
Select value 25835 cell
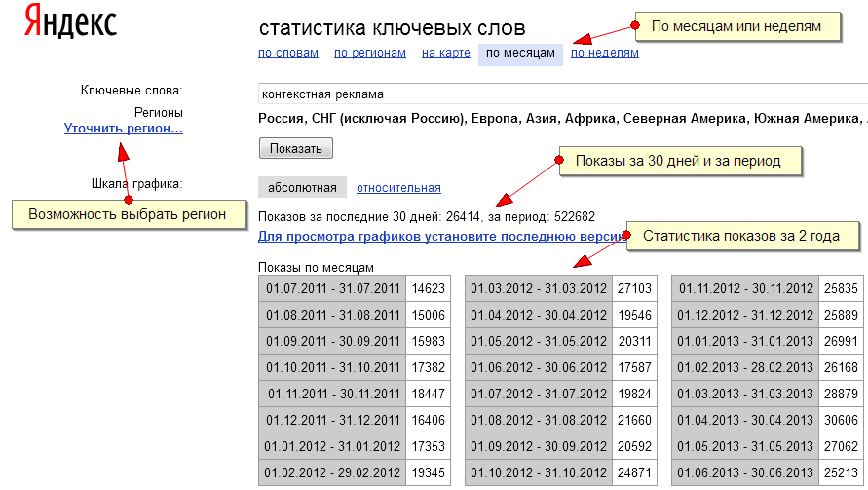pyautogui.click(x=841, y=288)
